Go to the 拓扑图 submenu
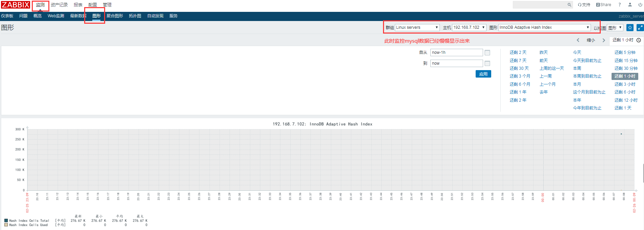Screen dimensions: 644x230 135,16
